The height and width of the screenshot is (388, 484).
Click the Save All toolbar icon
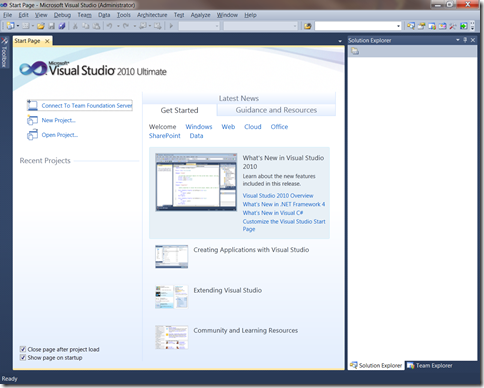tap(62, 26)
